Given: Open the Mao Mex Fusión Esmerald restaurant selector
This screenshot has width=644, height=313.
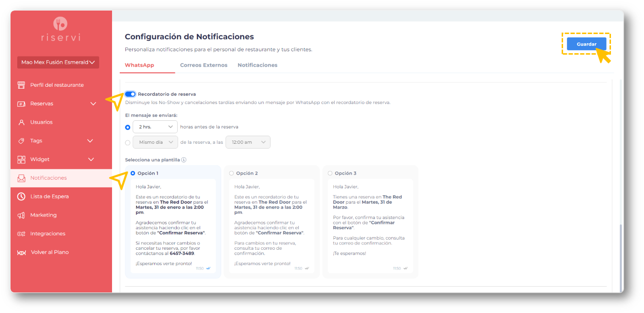Looking at the screenshot, I should pos(57,62).
